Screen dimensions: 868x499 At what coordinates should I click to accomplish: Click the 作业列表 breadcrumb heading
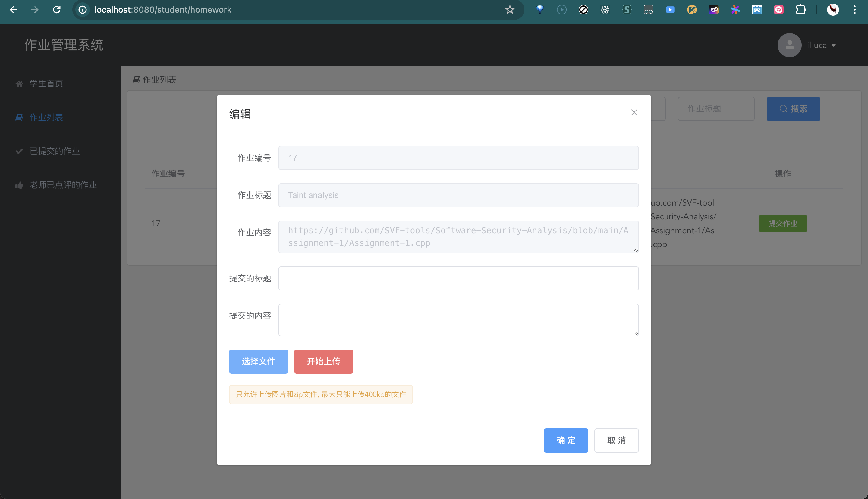155,80
